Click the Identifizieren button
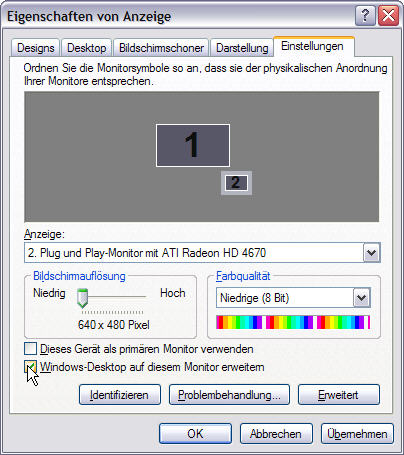404x455 pixels. coord(120,395)
